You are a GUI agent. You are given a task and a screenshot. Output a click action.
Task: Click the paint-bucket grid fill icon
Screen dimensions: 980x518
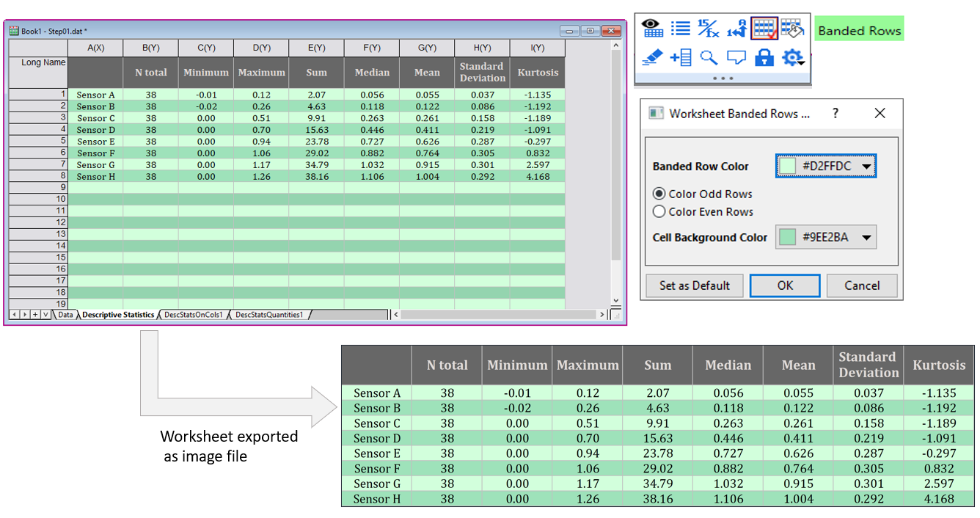(x=792, y=28)
